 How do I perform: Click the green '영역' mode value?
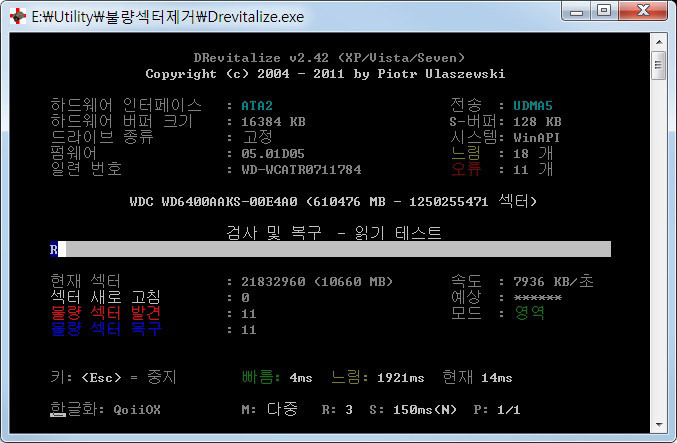[529, 313]
